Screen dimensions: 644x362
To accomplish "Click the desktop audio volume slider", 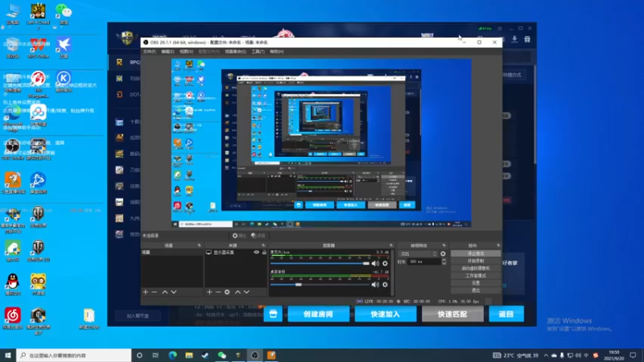I will 320,285.
